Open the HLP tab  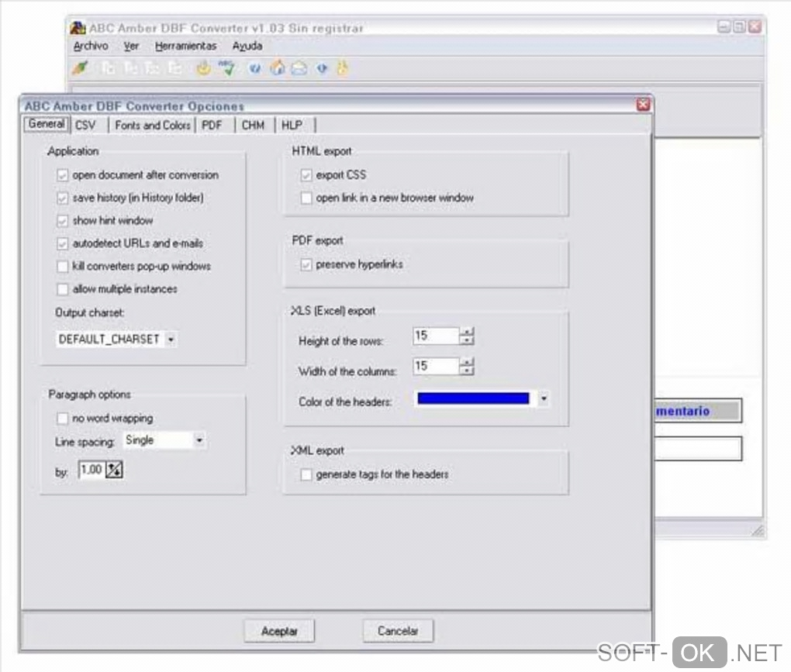point(292,125)
